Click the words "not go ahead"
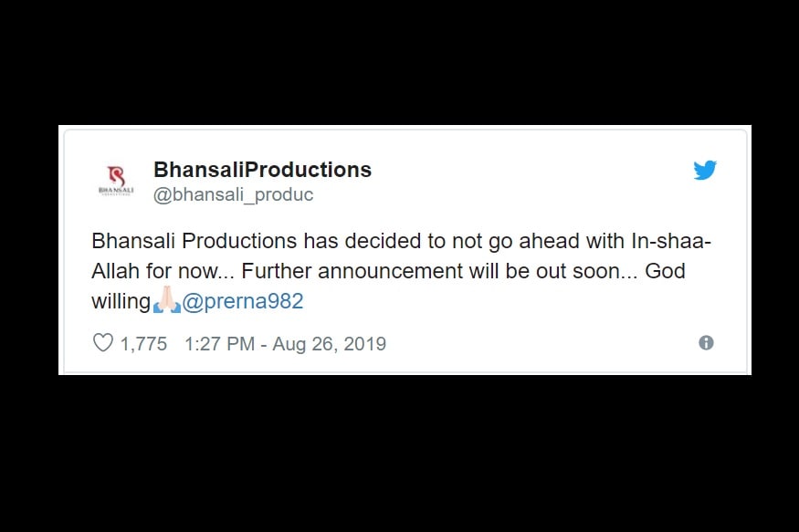Image resolution: width=799 pixels, height=532 pixels. pos(516,241)
